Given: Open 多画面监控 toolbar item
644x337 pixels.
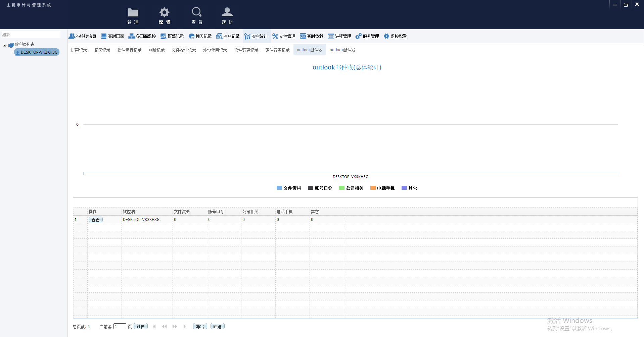Looking at the screenshot, I should tap(142, 36).
